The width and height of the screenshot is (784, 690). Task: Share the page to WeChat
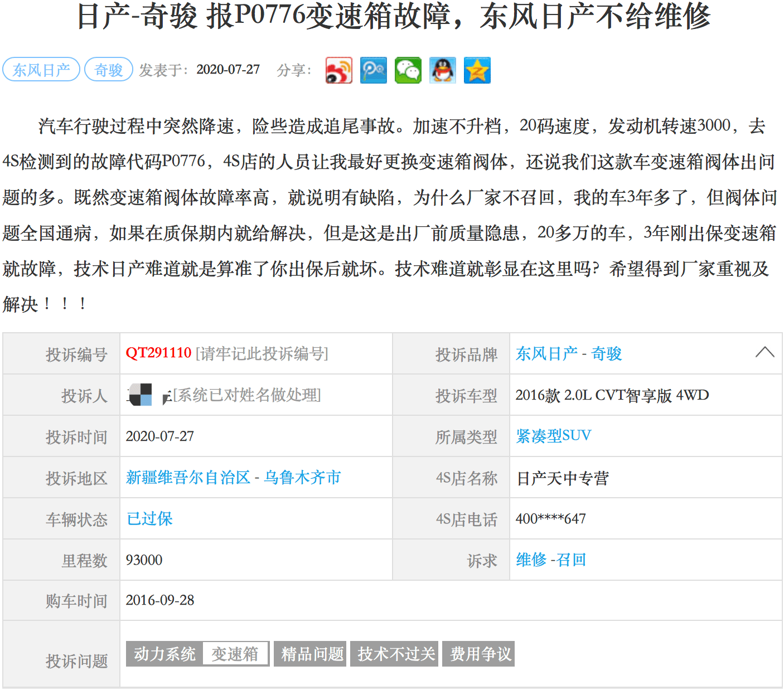(x=408, y=70)
